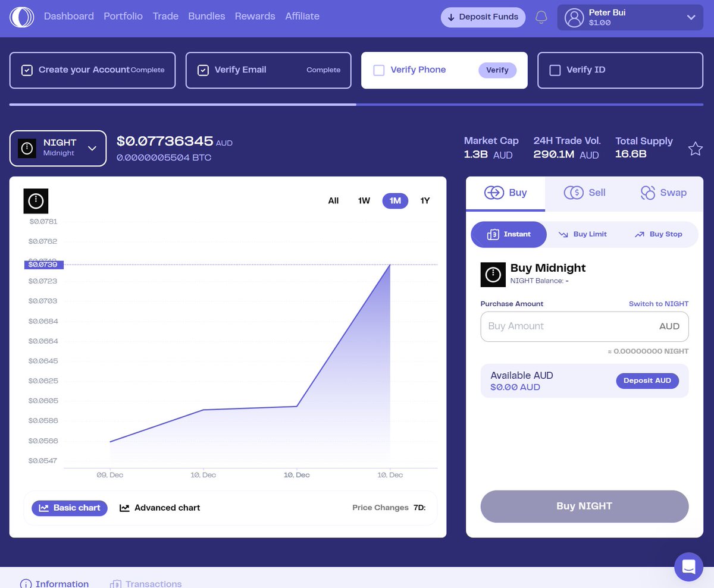Viewport: 714px width, 588px height.
Task: Click the verification progress bar
Action: click(x=356, y=104)
